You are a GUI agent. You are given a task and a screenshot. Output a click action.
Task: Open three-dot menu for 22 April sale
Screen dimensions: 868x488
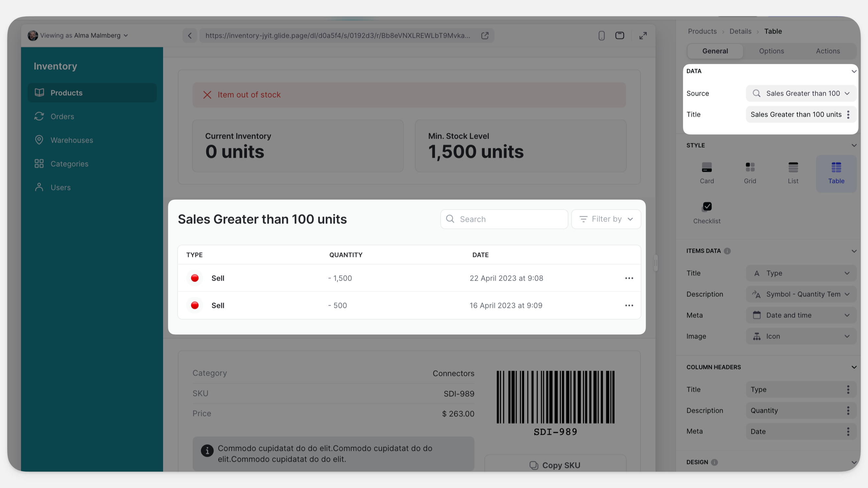(629, 278)
